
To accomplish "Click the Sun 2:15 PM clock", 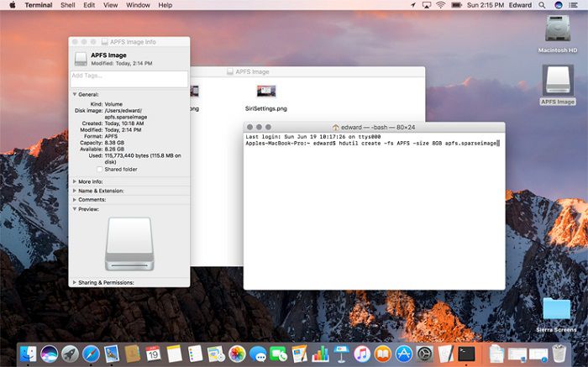I will click(486, 5).
